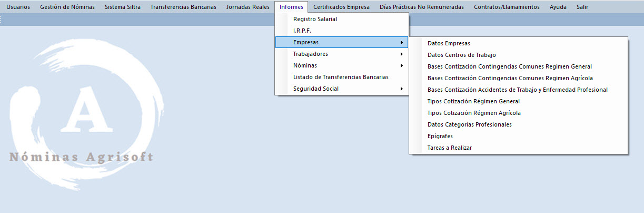Click the Epígrafes submenu entry

click(x=440, y=136)
